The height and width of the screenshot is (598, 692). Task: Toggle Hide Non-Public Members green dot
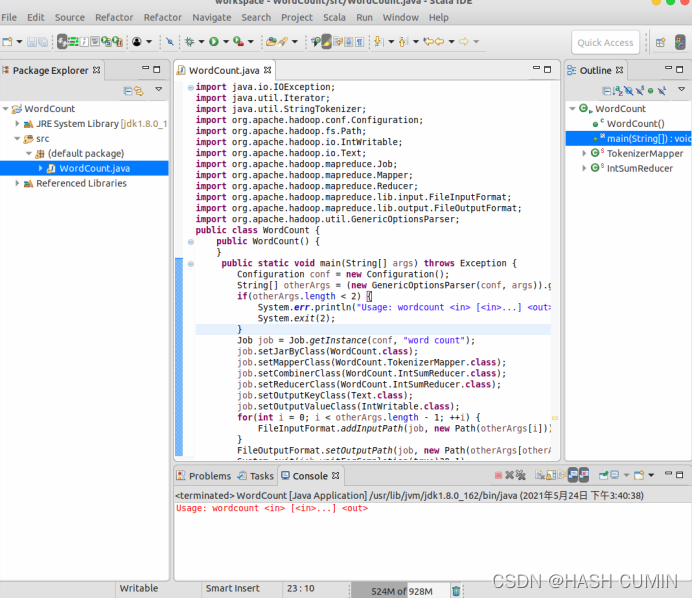651,91
